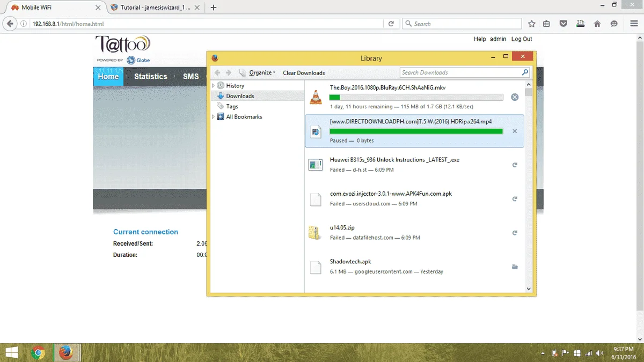
Task: Select the com.evozi.injector apk entry
Action: 414,199
